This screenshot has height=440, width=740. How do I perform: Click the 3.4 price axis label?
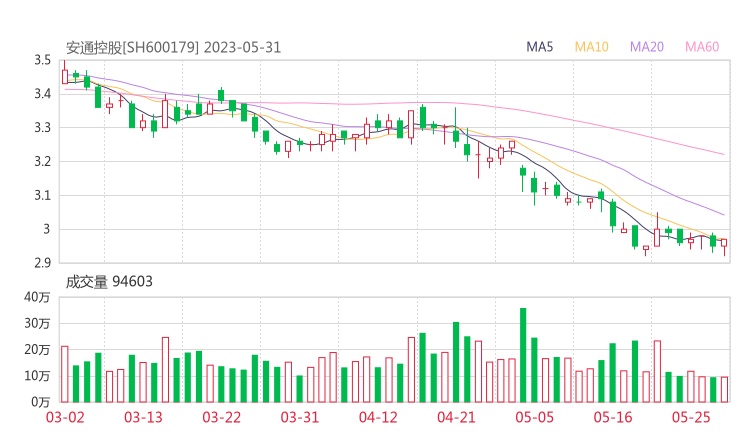pos(42,94)
